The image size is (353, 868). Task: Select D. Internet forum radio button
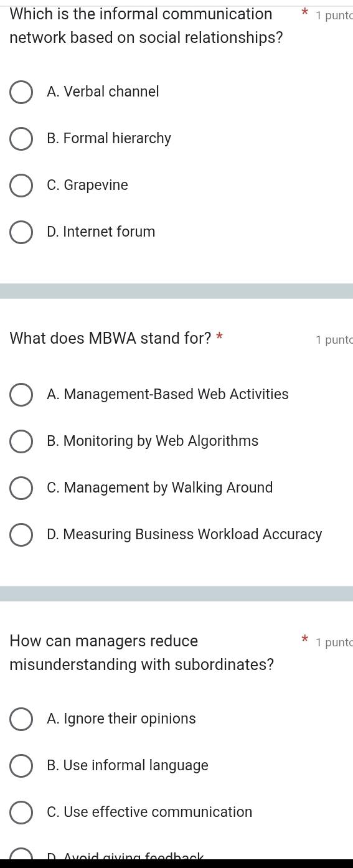(21, 232)
